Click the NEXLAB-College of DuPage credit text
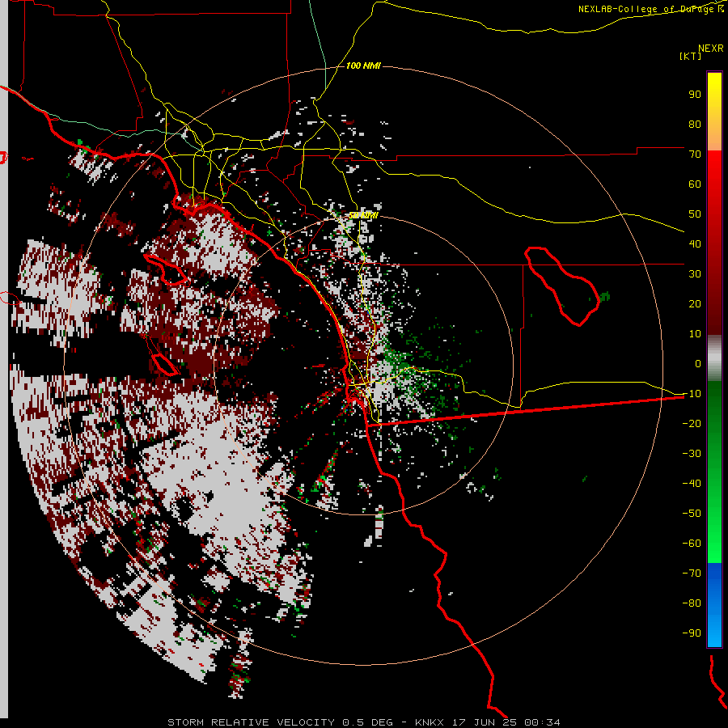 click(650, 9)
